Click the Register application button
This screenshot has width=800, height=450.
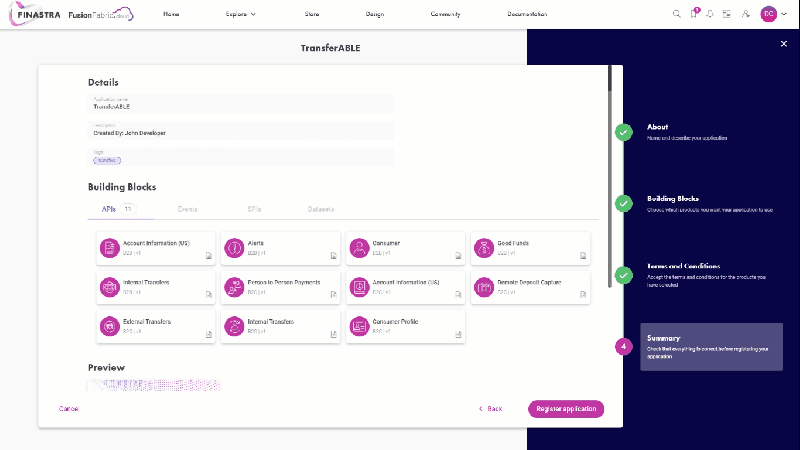click(x=566, y=409)
